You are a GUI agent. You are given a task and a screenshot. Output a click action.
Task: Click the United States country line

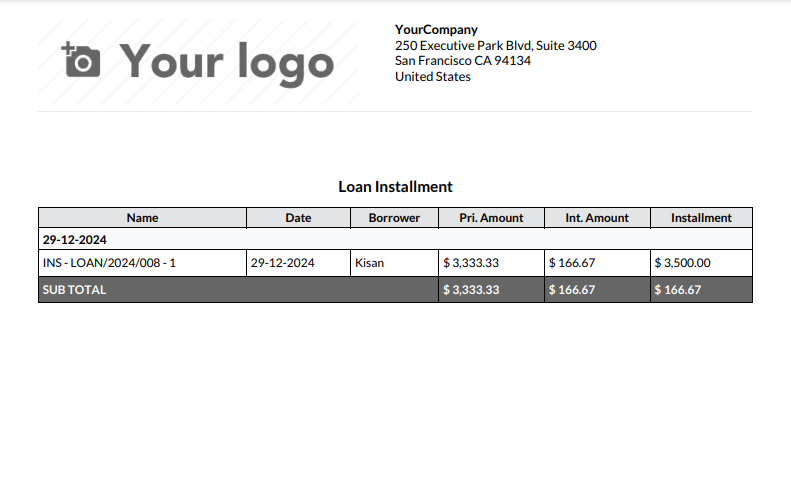coord(432,77)
